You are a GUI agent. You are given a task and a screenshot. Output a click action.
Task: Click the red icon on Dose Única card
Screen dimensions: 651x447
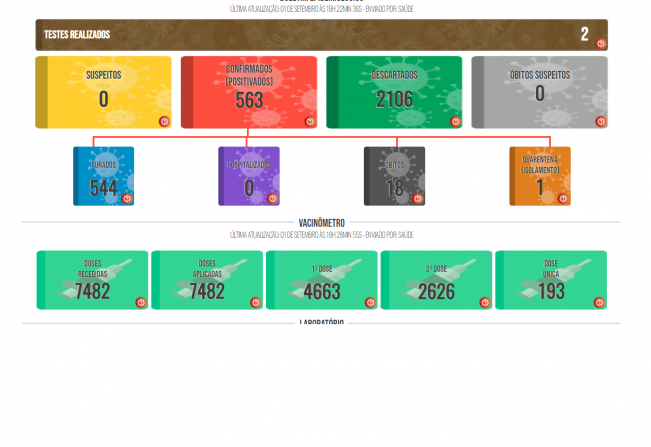(x=599, y=302)
